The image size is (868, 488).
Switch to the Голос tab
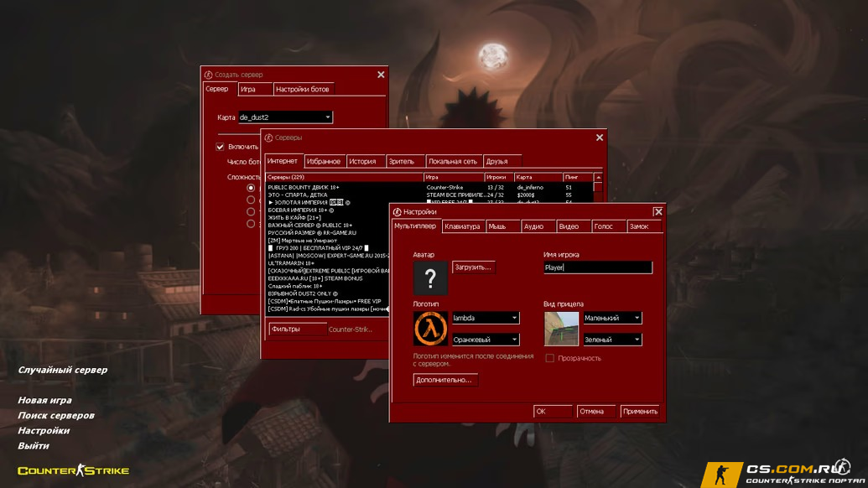[x=608, y=226]
